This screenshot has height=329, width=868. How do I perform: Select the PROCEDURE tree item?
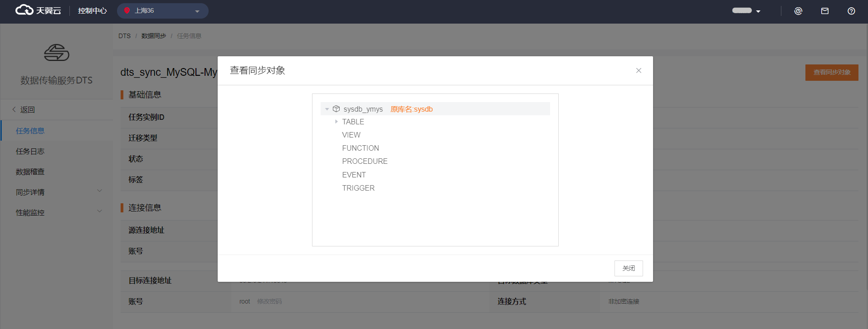365,161
